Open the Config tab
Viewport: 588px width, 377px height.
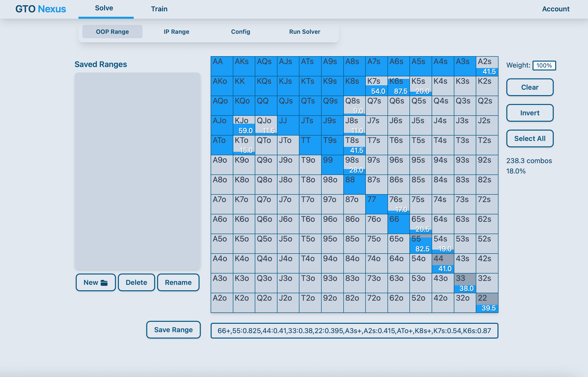coord(240,32)
